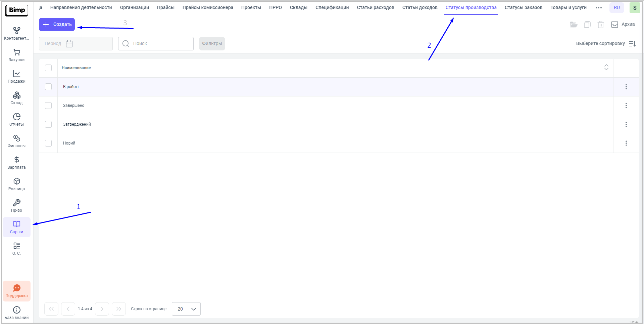Click the sort order icon

[x=633, y=44]
